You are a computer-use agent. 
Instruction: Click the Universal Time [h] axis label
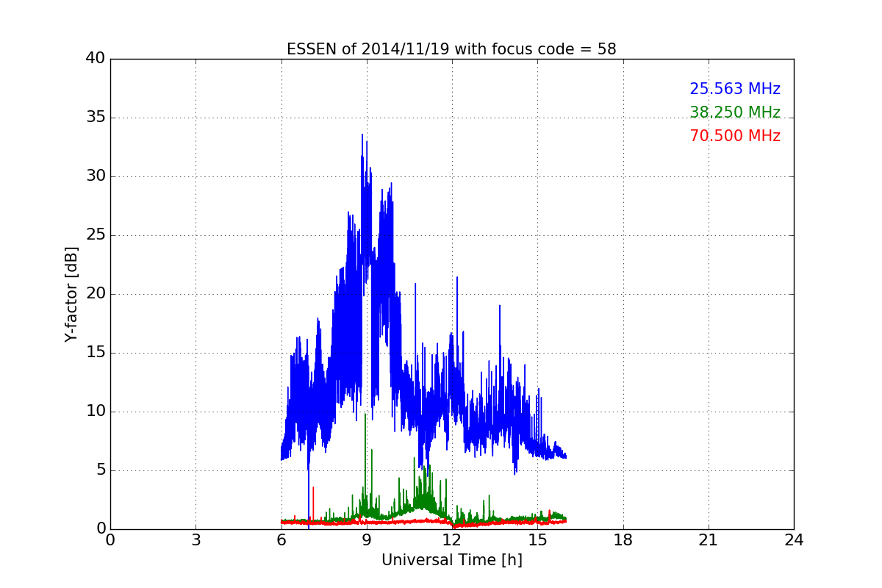coord(451,560)
